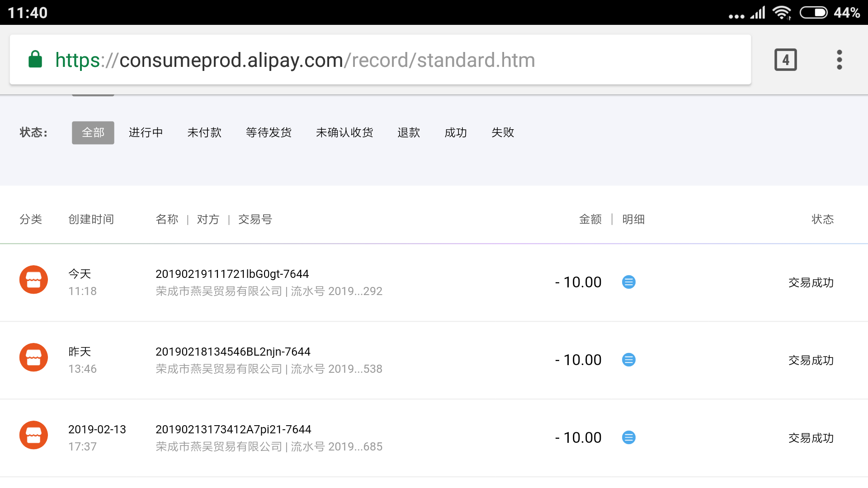Screen dimensions: 868x488
Task: Click the 今天 11:18 timestamp
Action: click(82, 282)
